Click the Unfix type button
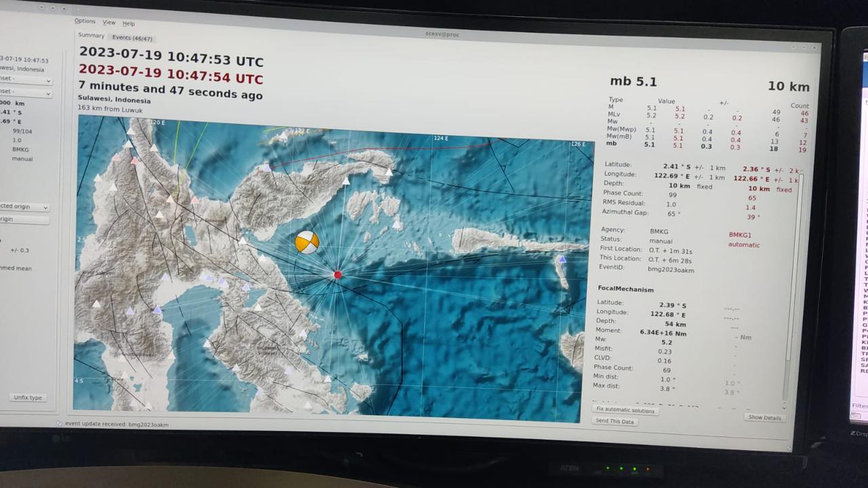 tap(27, 397)
